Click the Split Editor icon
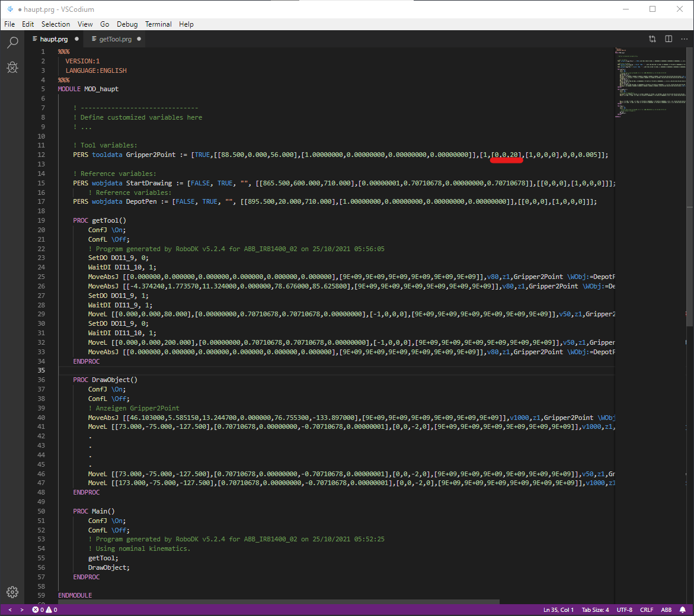This screenshot has height=616, width=694. pyautogui.click(x=669, y=39)
